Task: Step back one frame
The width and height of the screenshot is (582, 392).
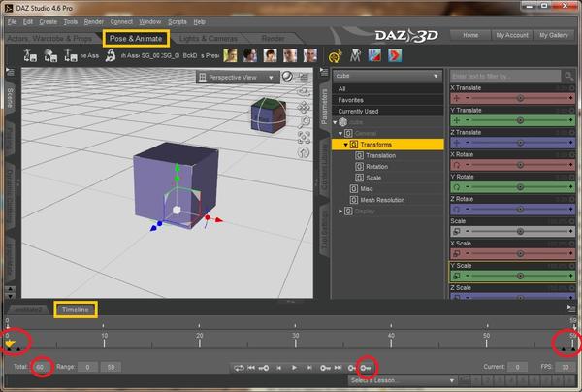Action: click(x=278, y=368)
